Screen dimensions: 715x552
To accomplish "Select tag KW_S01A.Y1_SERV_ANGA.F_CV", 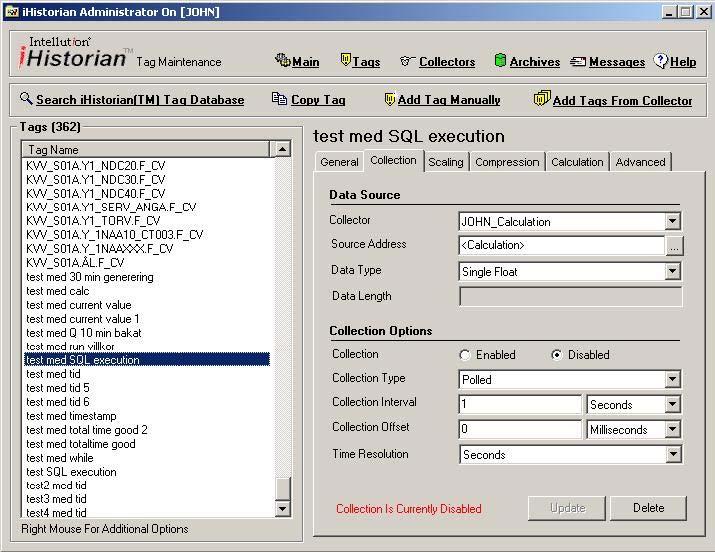I will 111,207.
